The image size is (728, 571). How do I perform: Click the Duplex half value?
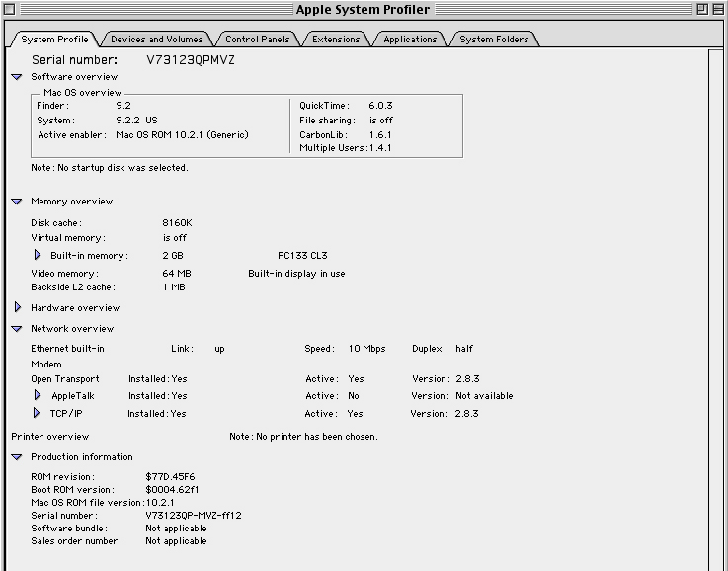464,349
